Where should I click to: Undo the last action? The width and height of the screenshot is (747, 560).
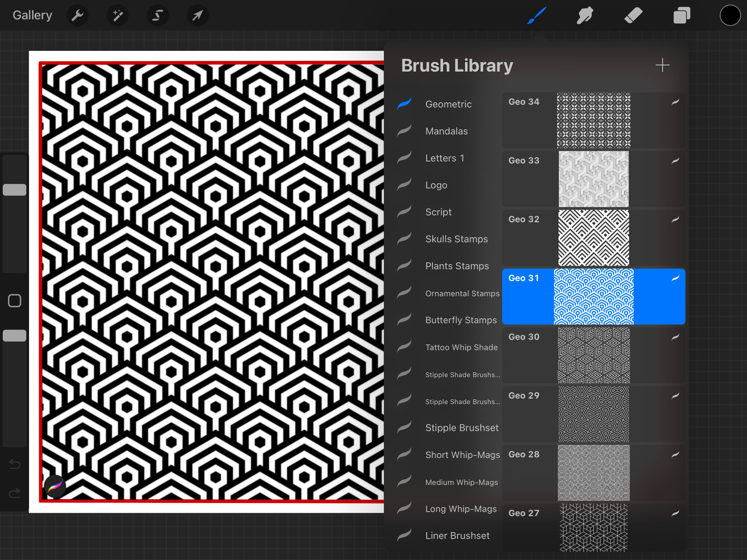coord(15,464)
